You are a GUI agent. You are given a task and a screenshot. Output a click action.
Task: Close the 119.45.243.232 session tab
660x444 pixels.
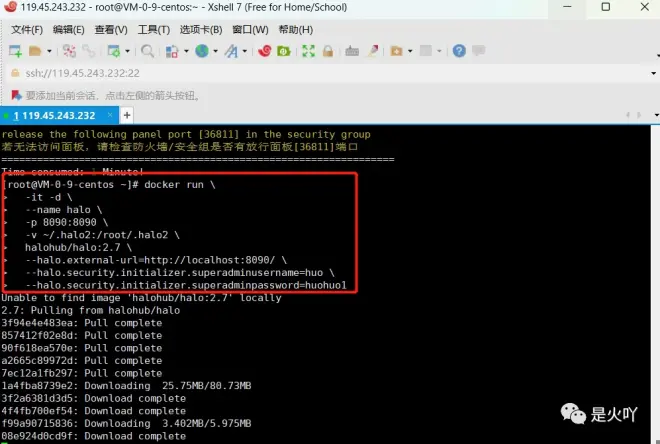(110, 115)
